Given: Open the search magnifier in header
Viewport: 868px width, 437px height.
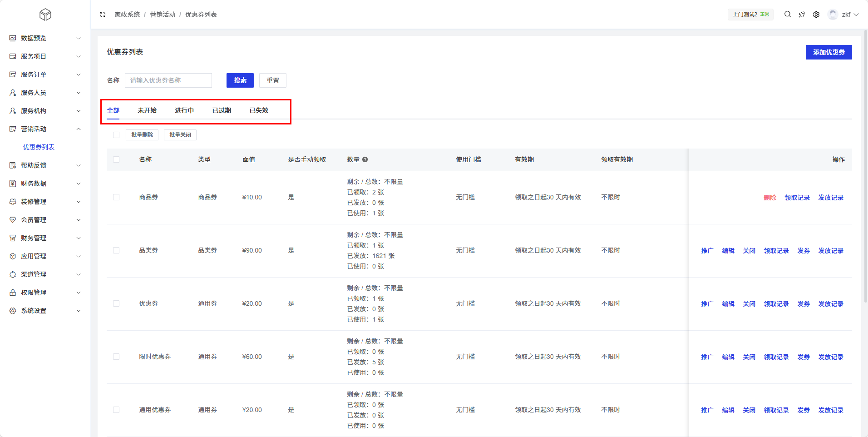Looking at the screenshot, I should tap(788, 15).
